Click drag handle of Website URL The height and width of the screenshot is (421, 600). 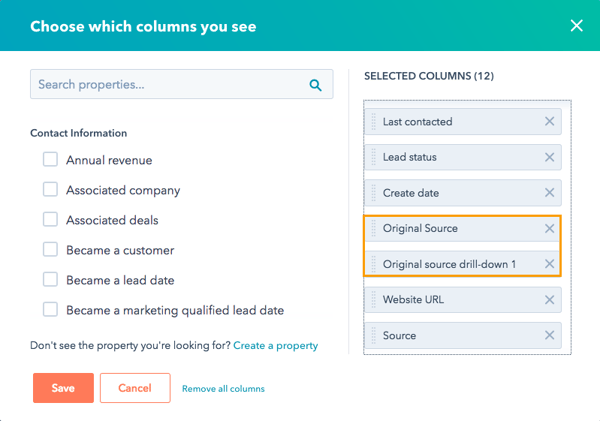point(371,300)
